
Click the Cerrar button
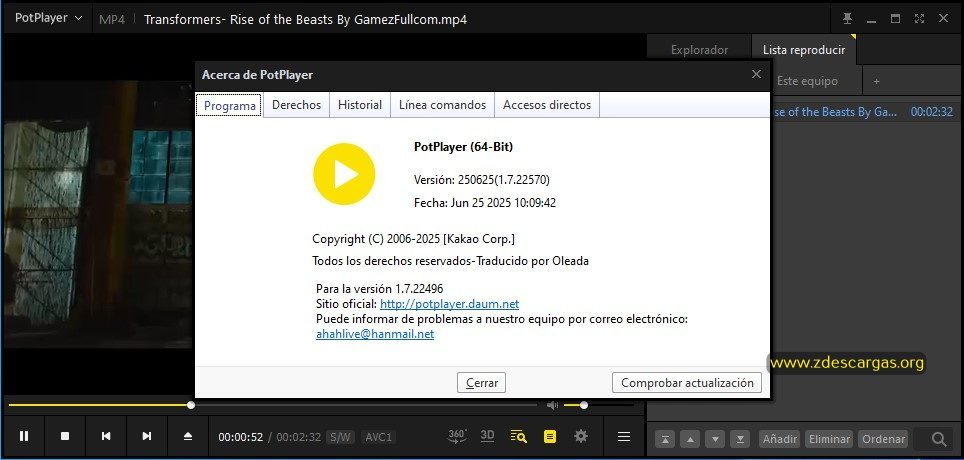coord(481,383)
